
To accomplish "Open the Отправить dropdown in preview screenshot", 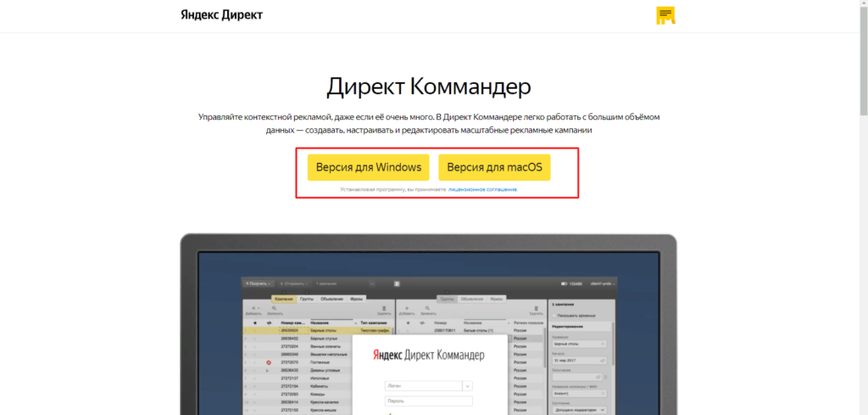I will (294, 283).
